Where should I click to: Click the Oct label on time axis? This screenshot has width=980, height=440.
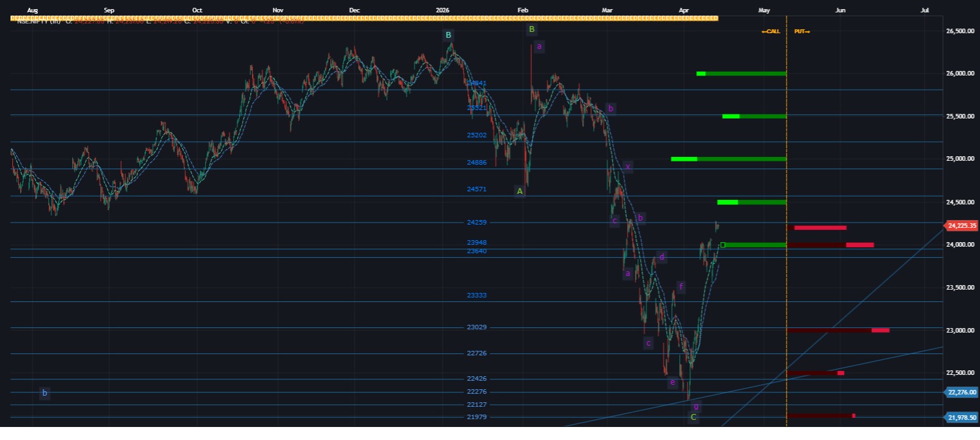point(197,10)
